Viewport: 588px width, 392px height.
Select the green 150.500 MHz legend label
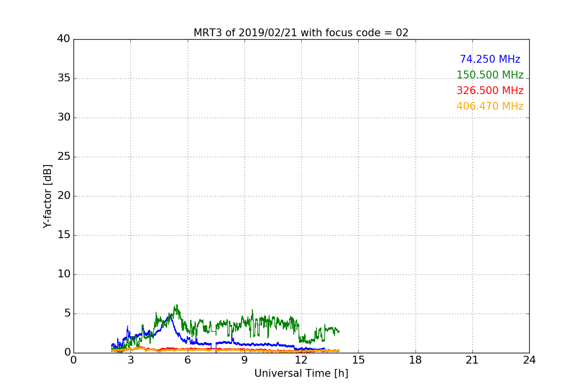coord(490,75)
